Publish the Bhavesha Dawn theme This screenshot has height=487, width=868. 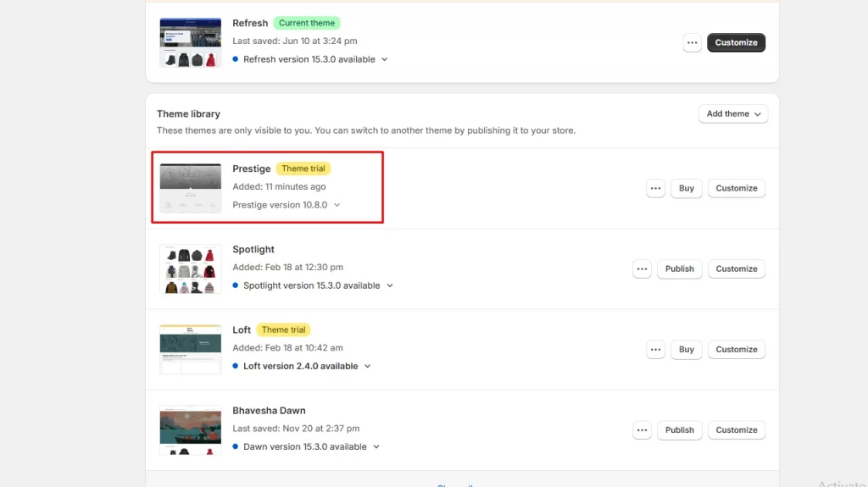[x=679, y=430]
